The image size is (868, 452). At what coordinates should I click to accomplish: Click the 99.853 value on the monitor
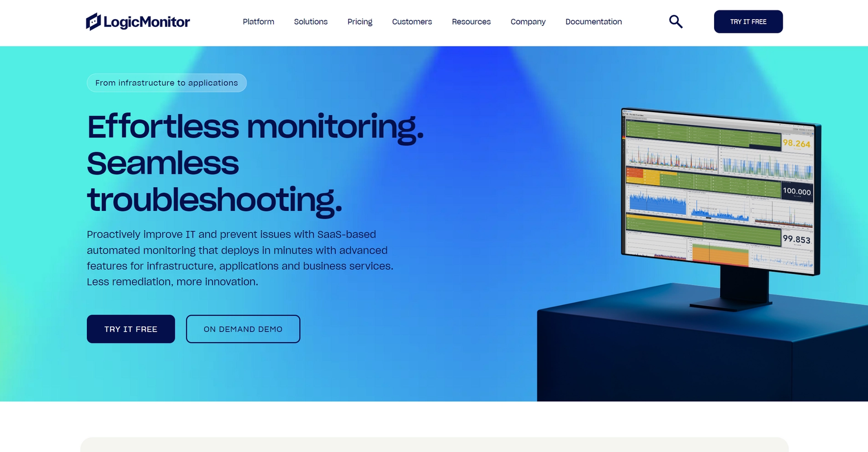pos(796,239)
